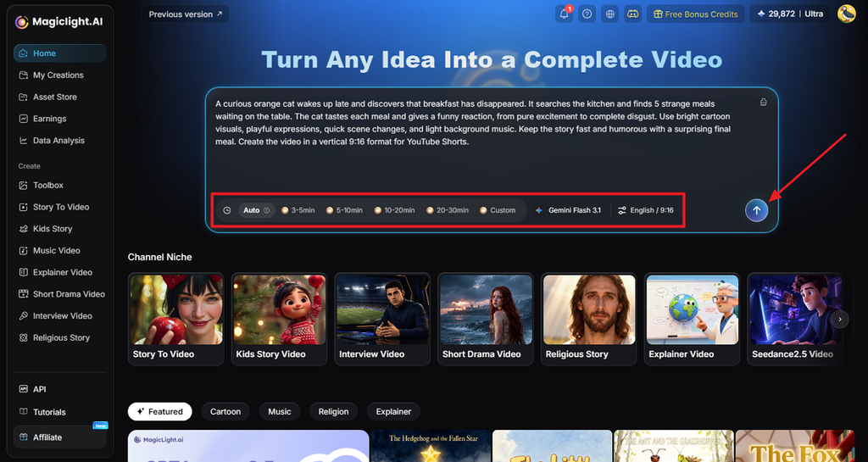Open the Explainer Video niche card
Viewport: 868px width, 462px height.
coord(692,320)
